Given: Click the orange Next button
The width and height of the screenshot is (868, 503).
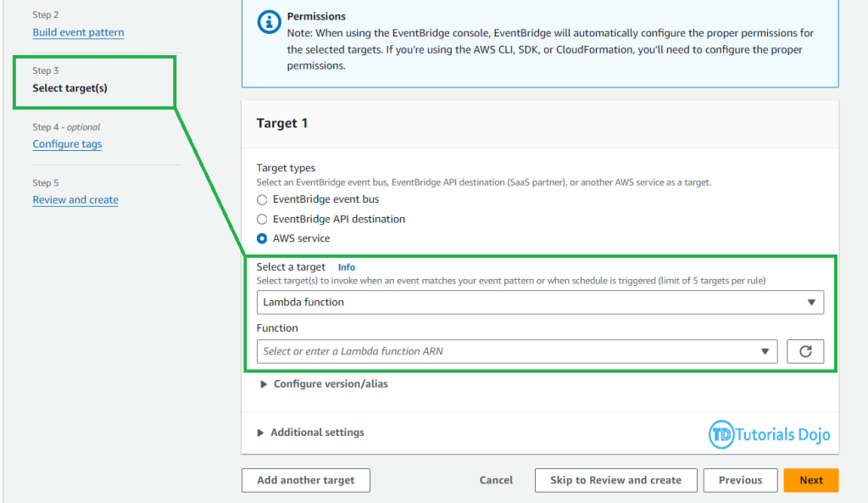Looking at the screenshot, I should (x=810, y=480).
